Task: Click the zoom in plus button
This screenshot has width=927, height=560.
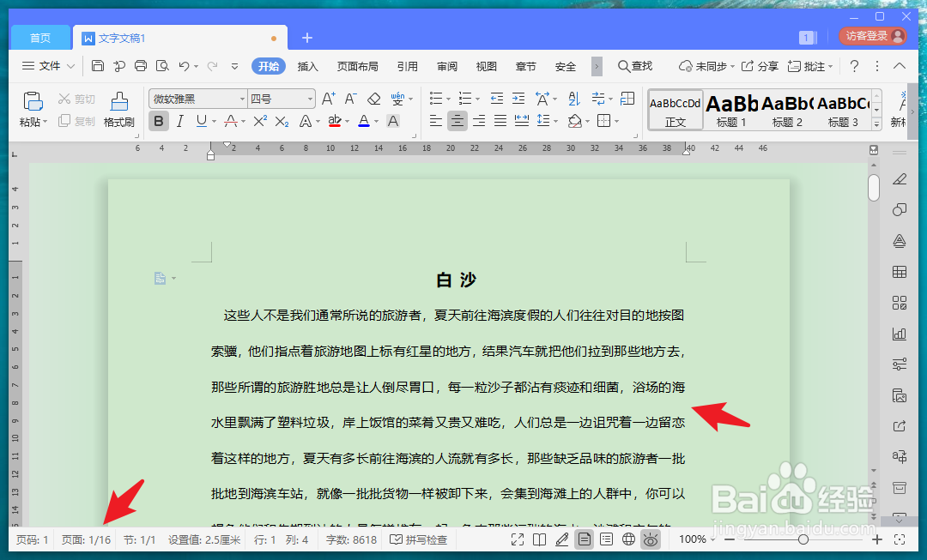Action: tap(877, 539)
